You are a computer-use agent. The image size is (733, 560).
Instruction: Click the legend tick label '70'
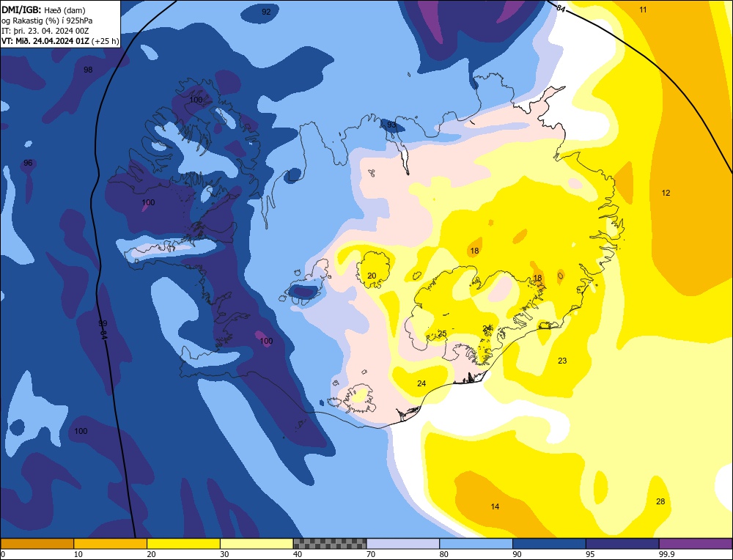click(x=371, y=554)
